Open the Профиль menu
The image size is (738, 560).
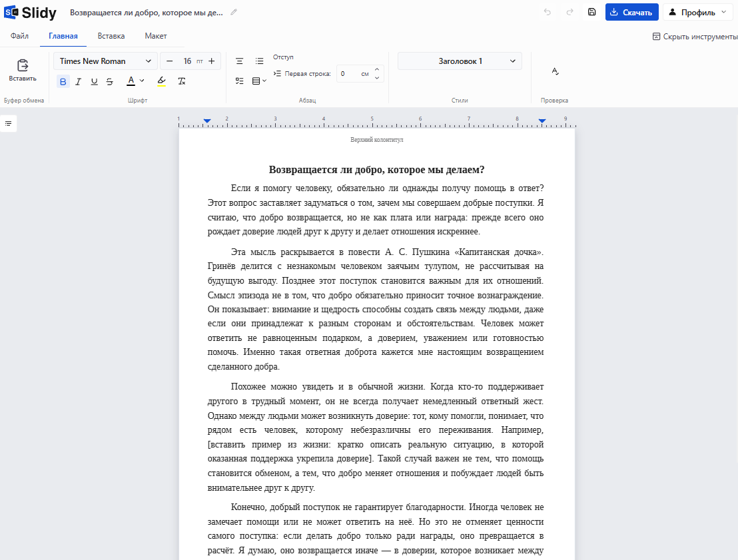pos(698,12)
